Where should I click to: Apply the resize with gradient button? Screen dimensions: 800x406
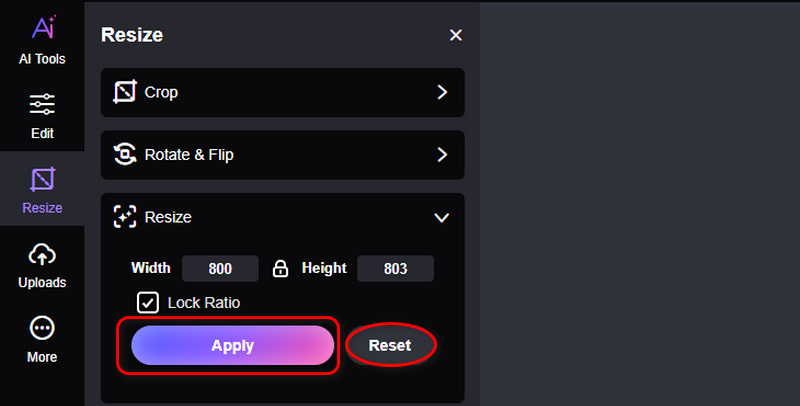tap(233, 345)
